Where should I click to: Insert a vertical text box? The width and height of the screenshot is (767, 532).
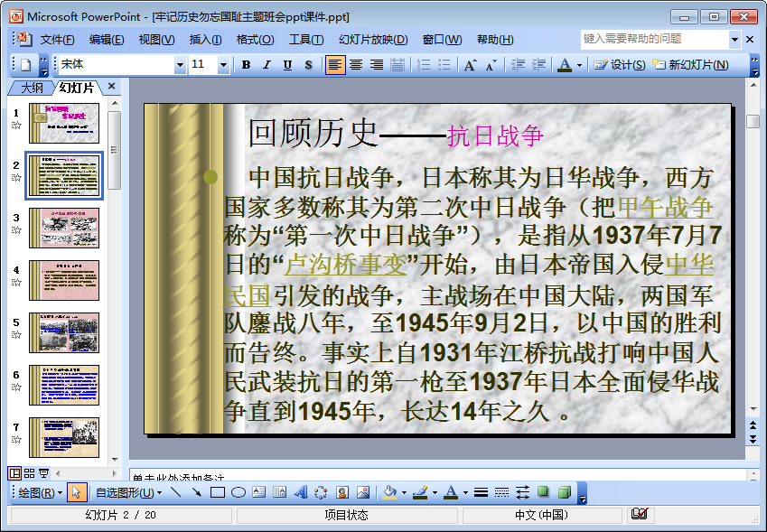(x=280, y=492)
